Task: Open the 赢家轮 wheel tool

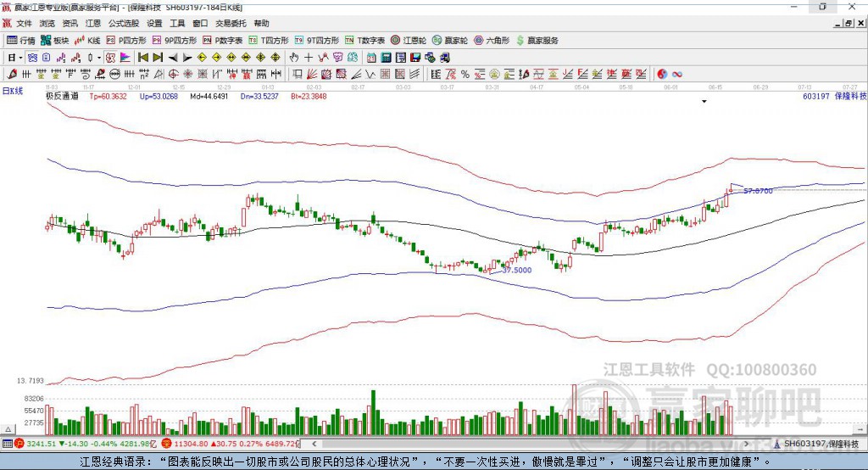Action: [x=450, y=41]
